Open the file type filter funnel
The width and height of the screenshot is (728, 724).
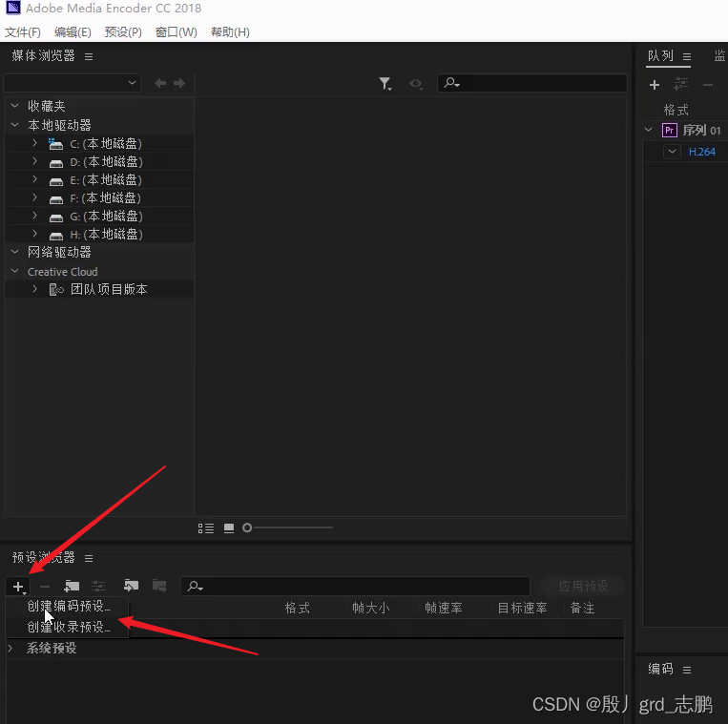click(385, 84)
